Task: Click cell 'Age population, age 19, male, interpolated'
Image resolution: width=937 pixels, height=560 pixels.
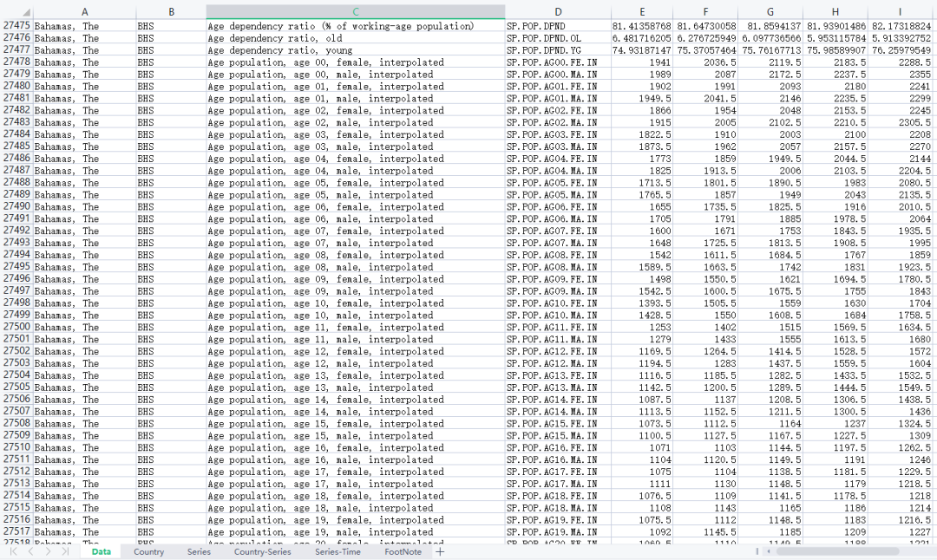Action: (356, 531)
